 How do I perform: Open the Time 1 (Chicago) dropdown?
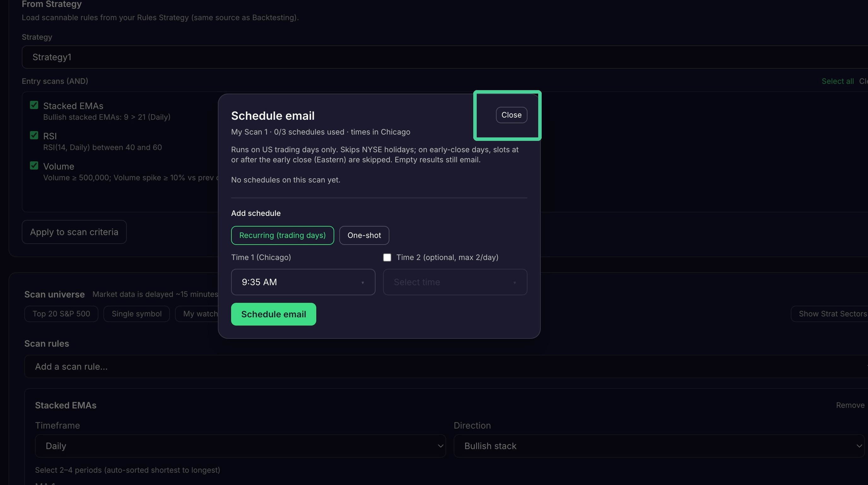[x=303, y=282]
